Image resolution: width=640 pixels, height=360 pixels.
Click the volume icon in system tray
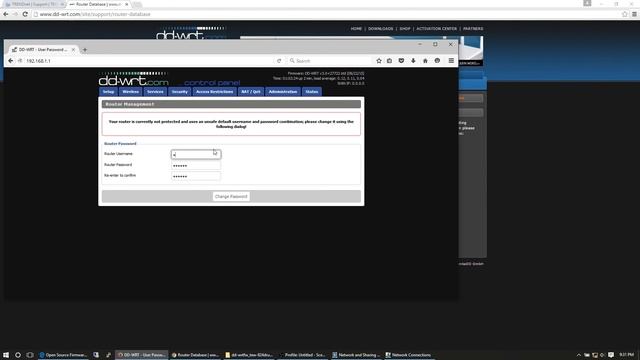tap(602, 355)
